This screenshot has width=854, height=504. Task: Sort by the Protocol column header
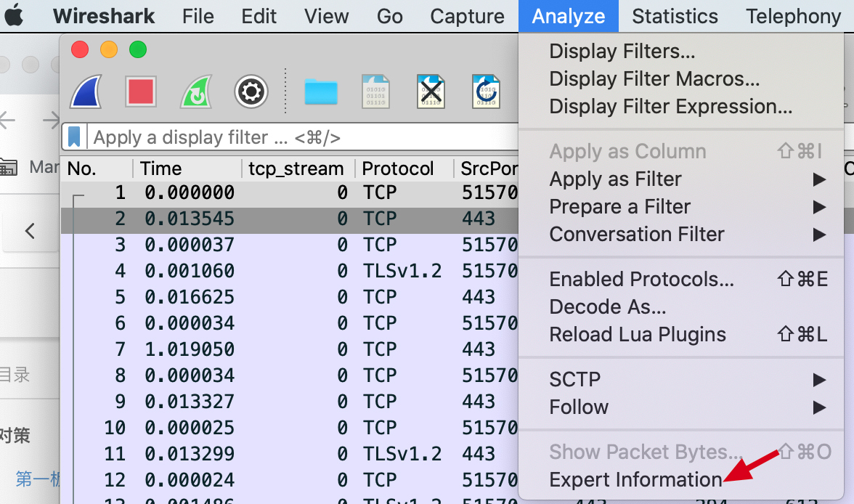click(x=398, y=168)
